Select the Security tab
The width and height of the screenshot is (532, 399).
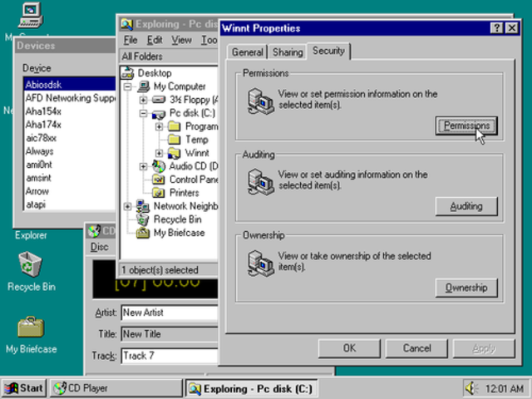[x=328, y=51]
